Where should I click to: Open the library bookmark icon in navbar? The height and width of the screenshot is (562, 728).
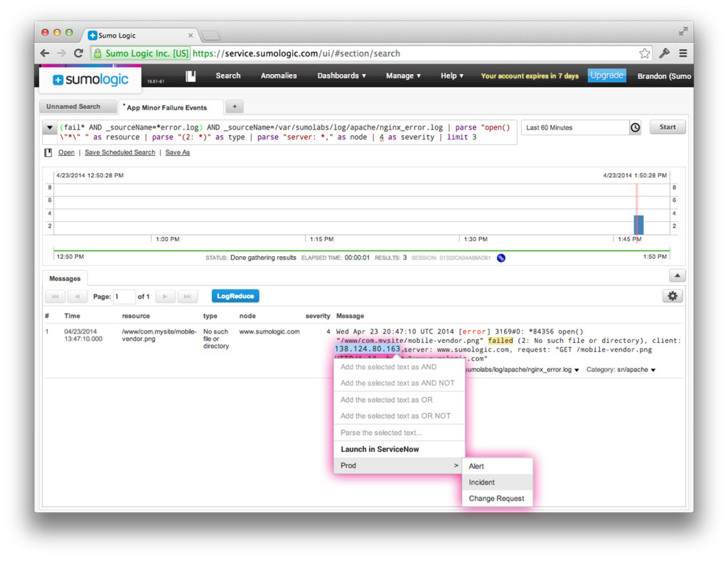click(191, 75)
